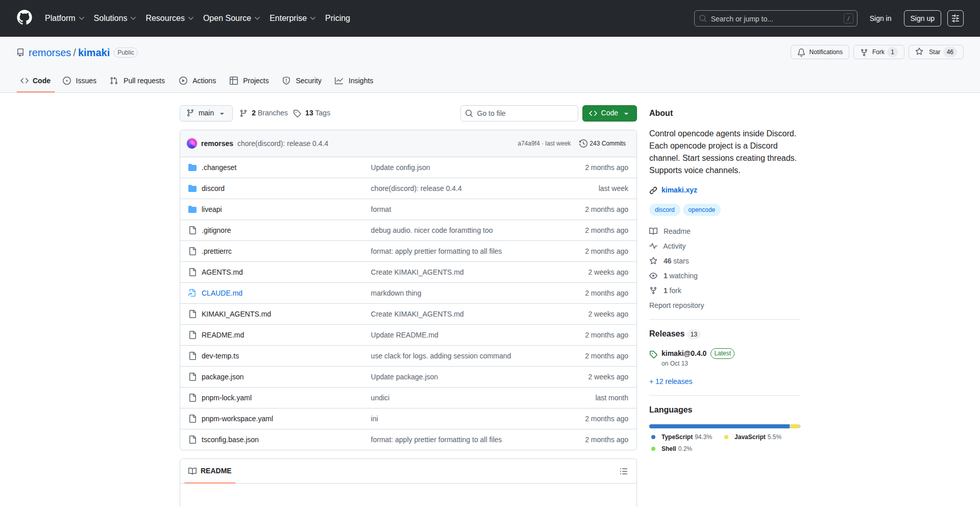This screenshot has width=980, height=507.
Task: Click inside the Go to file field
Action: pyautogui.click(x=519, y=113)
